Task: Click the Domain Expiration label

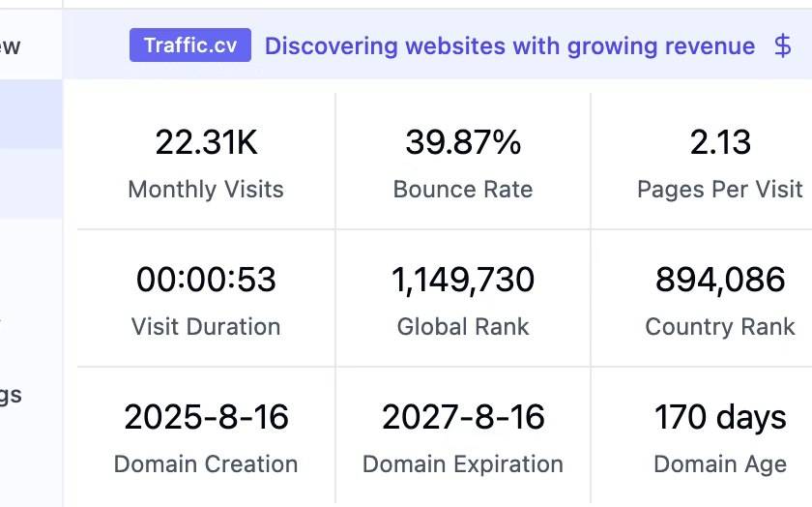Action: pos(463,464)
